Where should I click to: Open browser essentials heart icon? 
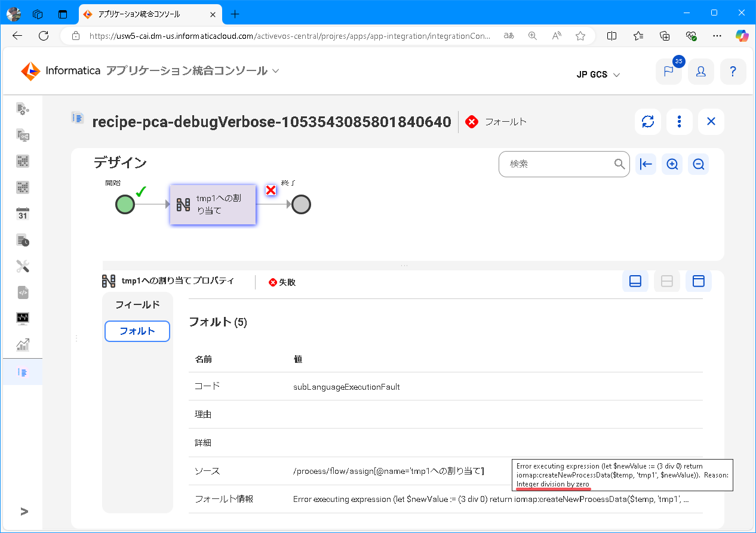pyautogui.click(x=691, y=36)
